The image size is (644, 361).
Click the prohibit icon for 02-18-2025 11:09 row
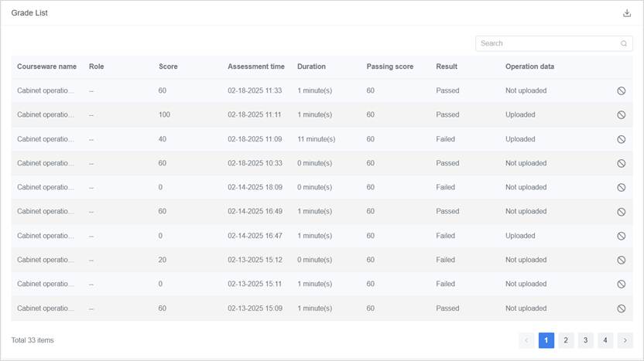coord(621,139)
